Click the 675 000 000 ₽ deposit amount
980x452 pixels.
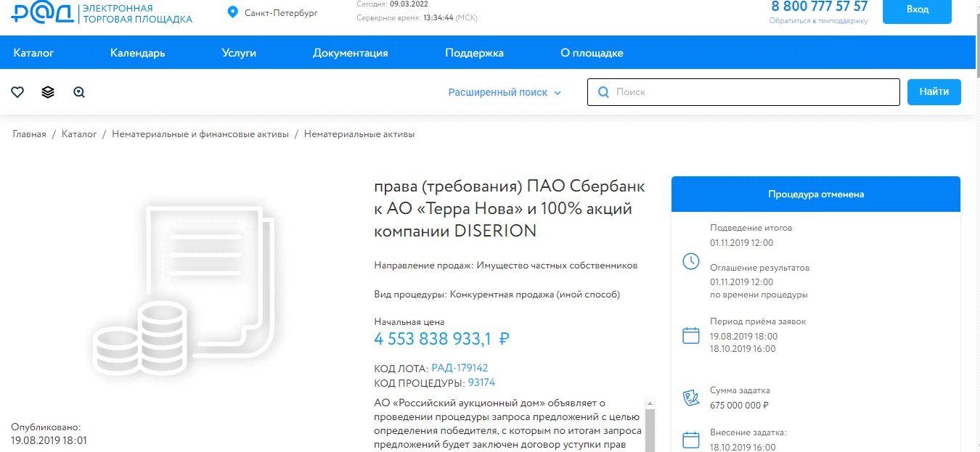click(739, 406)
